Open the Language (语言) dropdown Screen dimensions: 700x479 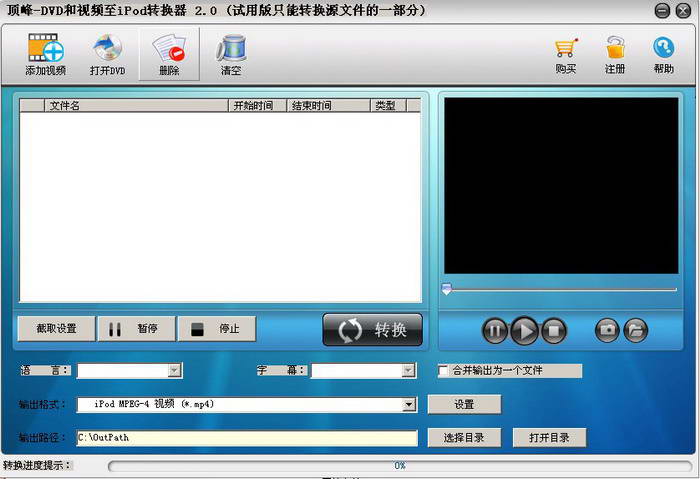(129, 371)
